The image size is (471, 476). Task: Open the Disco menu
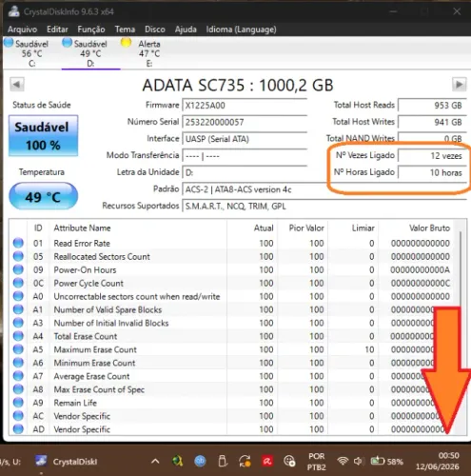pos(155,30)
